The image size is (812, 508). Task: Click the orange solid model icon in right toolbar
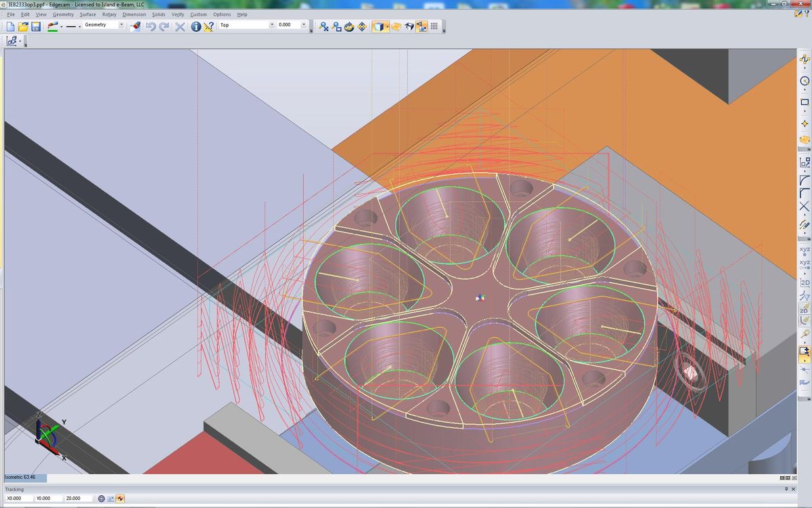805,140
